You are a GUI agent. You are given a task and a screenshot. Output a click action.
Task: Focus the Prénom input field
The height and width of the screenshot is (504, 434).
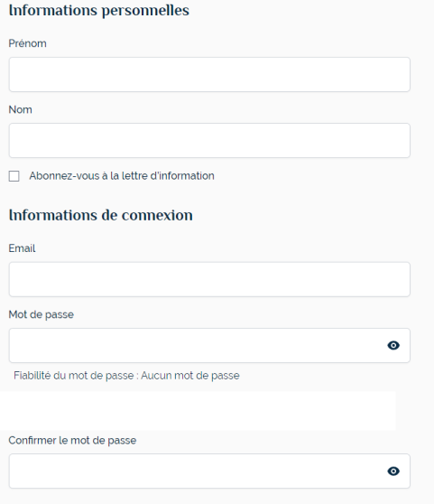coord(209,75)
